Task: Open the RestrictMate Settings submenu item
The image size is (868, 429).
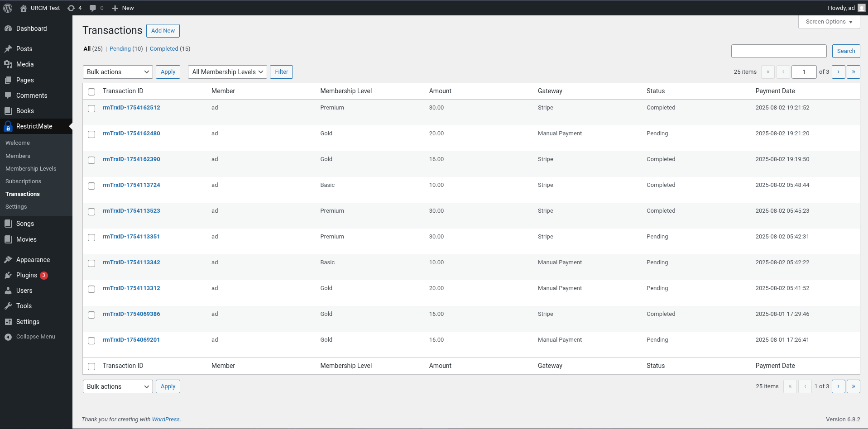Action: tap(16, 206)
